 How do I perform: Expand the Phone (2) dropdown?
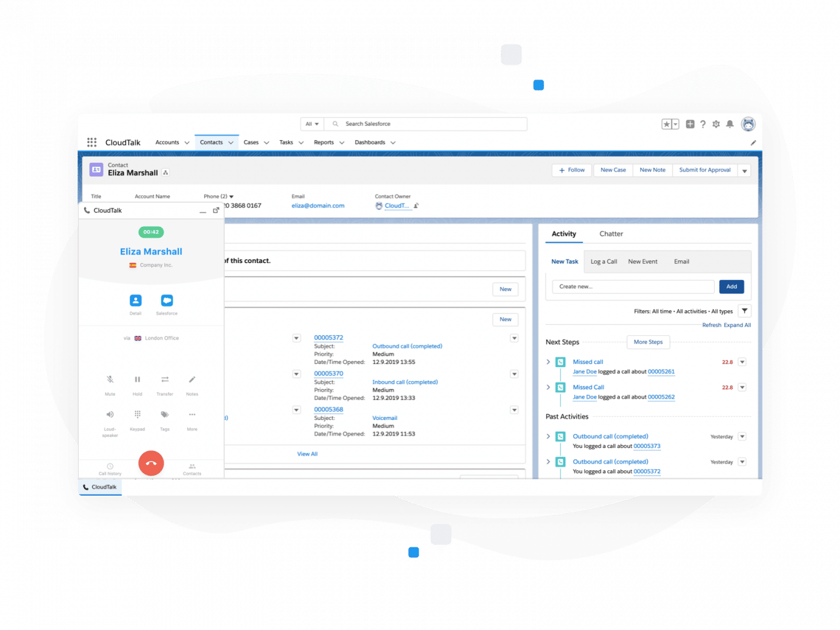tap(231, 196)
